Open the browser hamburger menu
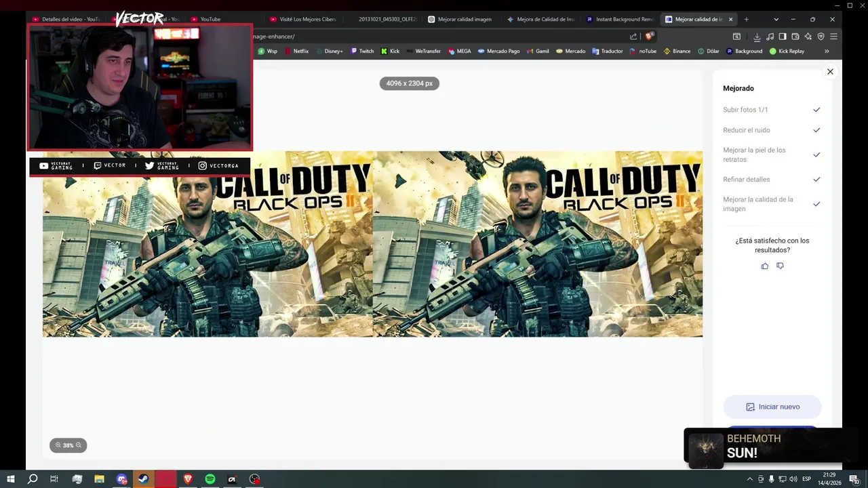The image size is (868, 488). click(833, 37)
